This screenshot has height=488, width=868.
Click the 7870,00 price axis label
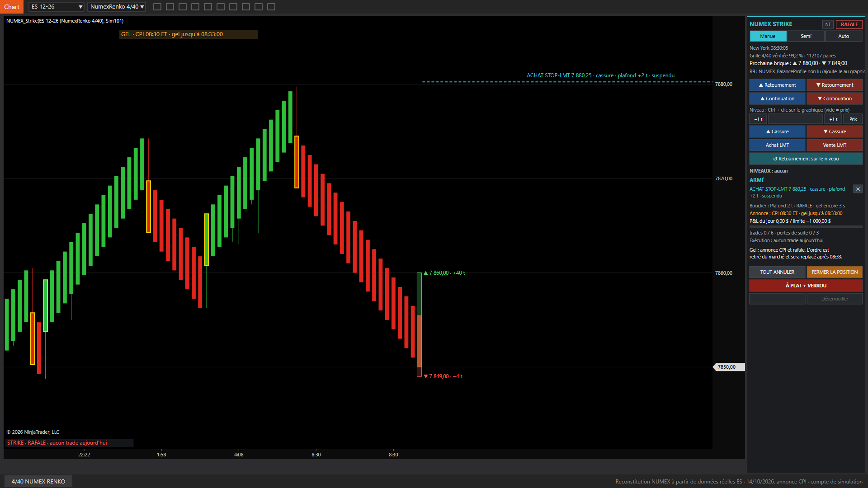tap(724, 178)
